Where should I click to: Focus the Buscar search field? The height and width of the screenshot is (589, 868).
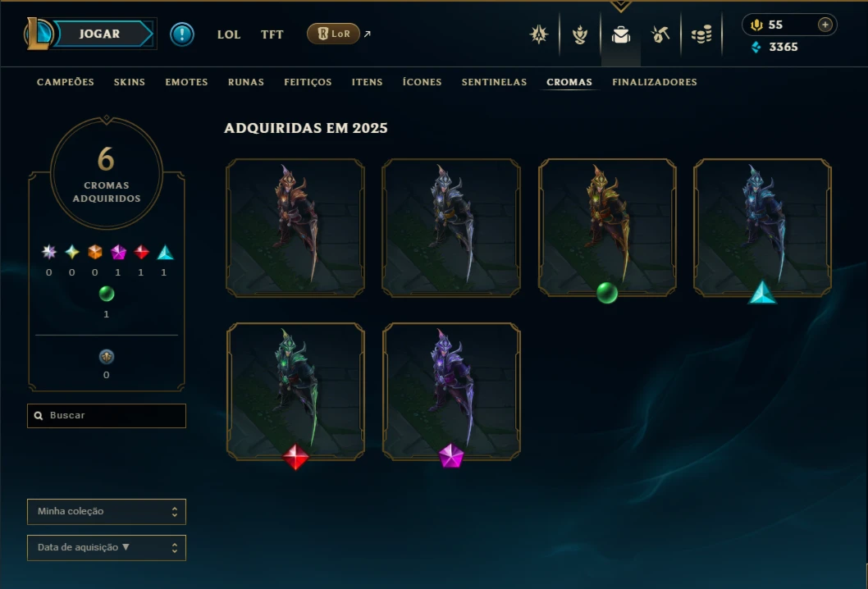click(107, 416)
